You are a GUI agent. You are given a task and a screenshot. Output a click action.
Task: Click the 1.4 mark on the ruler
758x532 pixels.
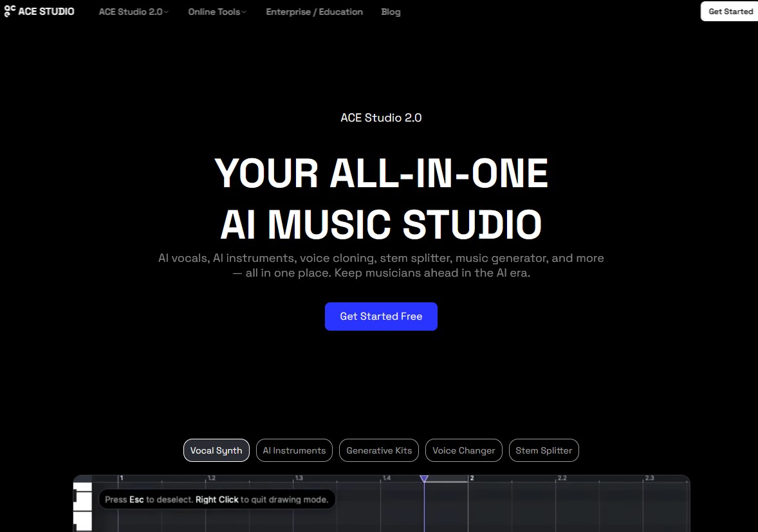pos(387,478)
